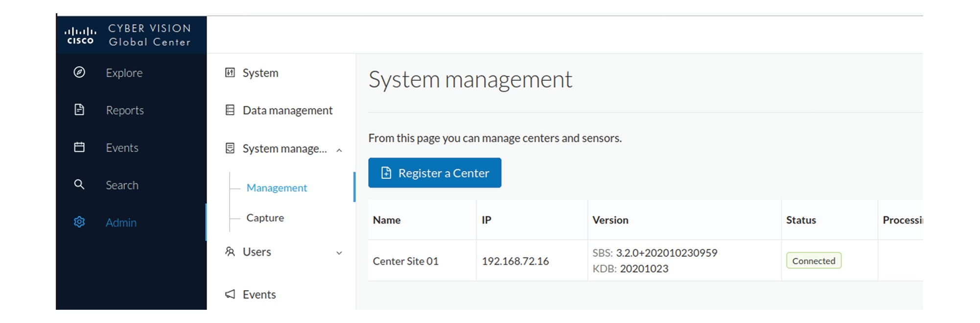980x323 pixels.
Task: Click the Search magnifier icon
Action: (x=79, y=185)
